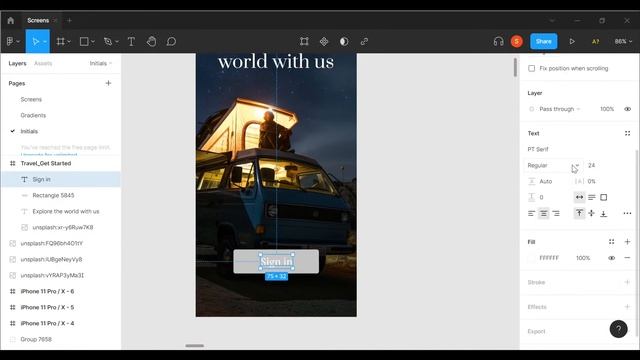Image resolution: width=640 pixels, height=360 pixels.
Task: Align text to bottom vertically
Action: 603,213
